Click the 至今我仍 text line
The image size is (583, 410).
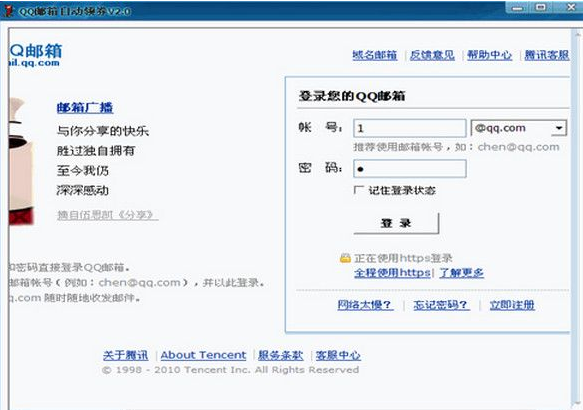[x=83, y=171]
